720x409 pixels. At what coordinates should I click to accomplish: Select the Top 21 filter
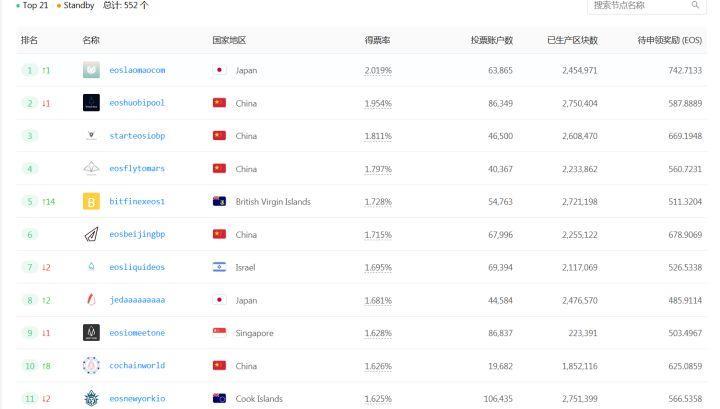click(x=35, y=6)
